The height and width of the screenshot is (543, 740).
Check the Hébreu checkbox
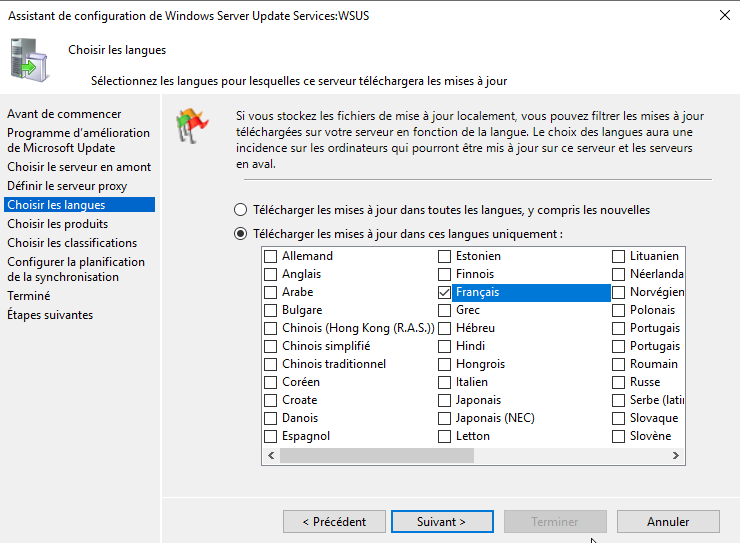coord(444,328)
